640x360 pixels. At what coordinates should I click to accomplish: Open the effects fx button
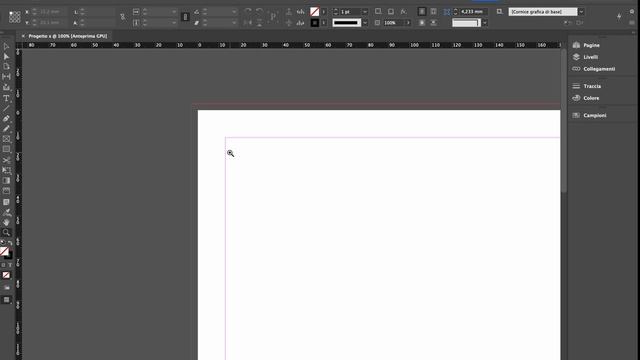[x=403, y=12]
